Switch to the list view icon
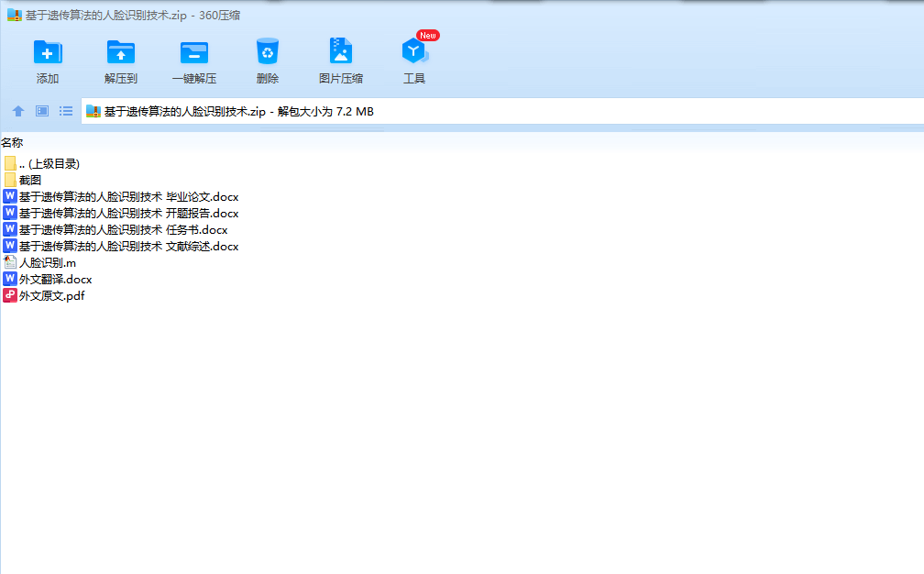The height and width of the screenshot is (574, 924). pyautogui.click(x=66, y=111)
